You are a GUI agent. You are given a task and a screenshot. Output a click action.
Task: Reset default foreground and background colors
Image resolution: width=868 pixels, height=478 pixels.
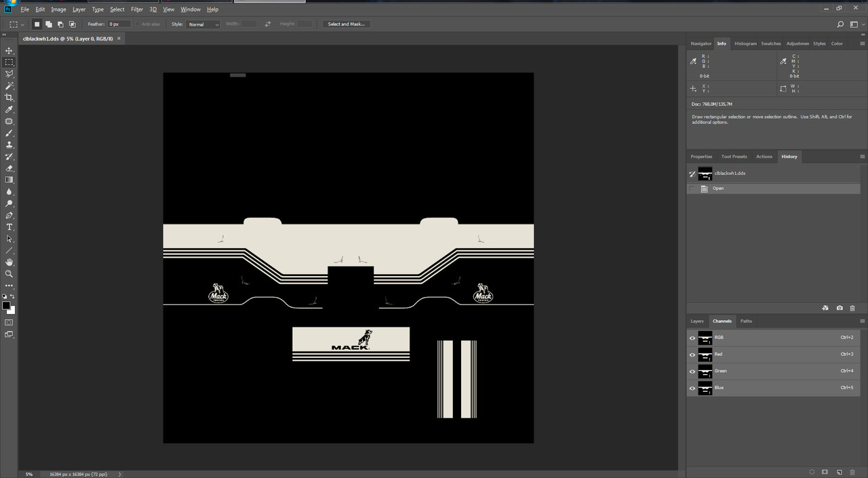click(5, 297)
